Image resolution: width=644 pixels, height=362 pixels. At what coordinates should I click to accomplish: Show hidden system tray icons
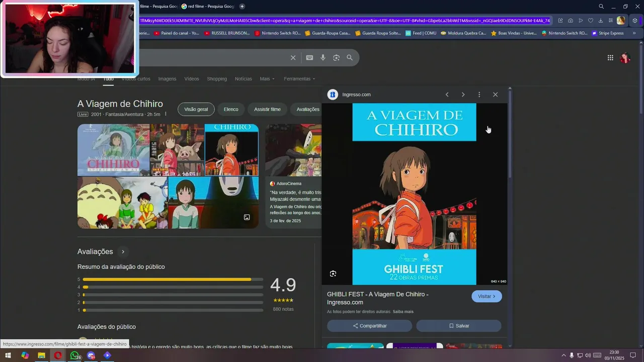coord(563,355)
